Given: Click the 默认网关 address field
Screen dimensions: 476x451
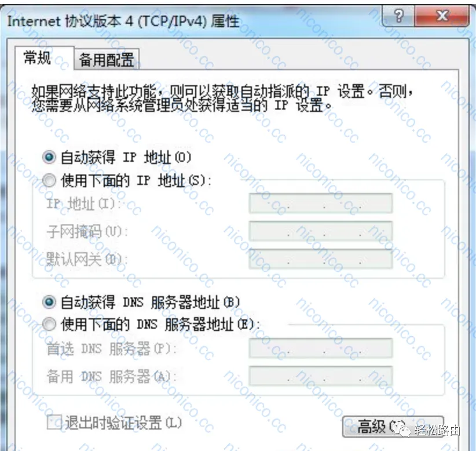Looking at the screenshot, I should (321, 259).
